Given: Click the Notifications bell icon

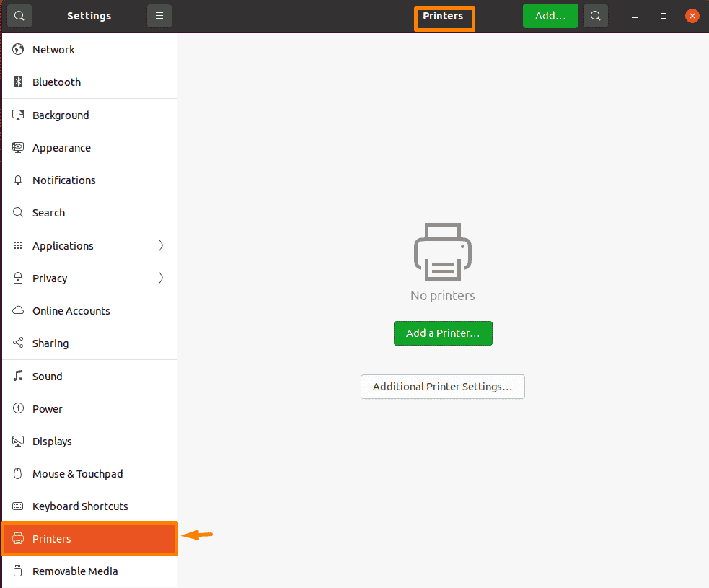Looking at the screenshot, I should click(17, 180).
